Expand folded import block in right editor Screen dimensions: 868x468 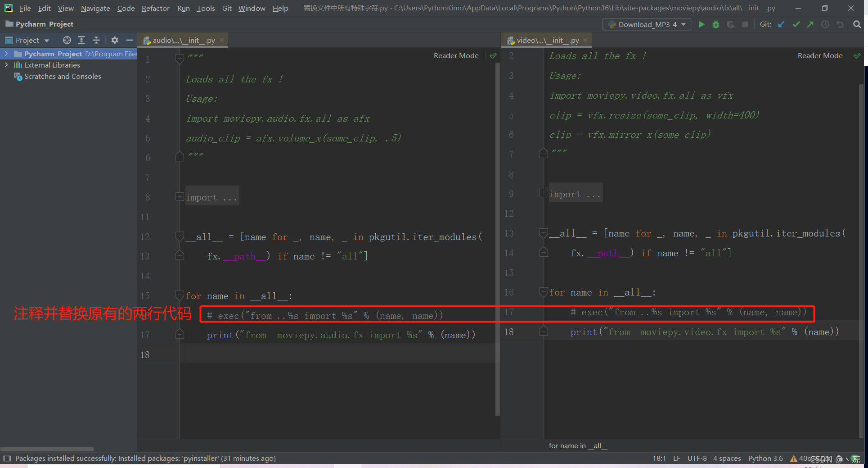pos(544,194)
